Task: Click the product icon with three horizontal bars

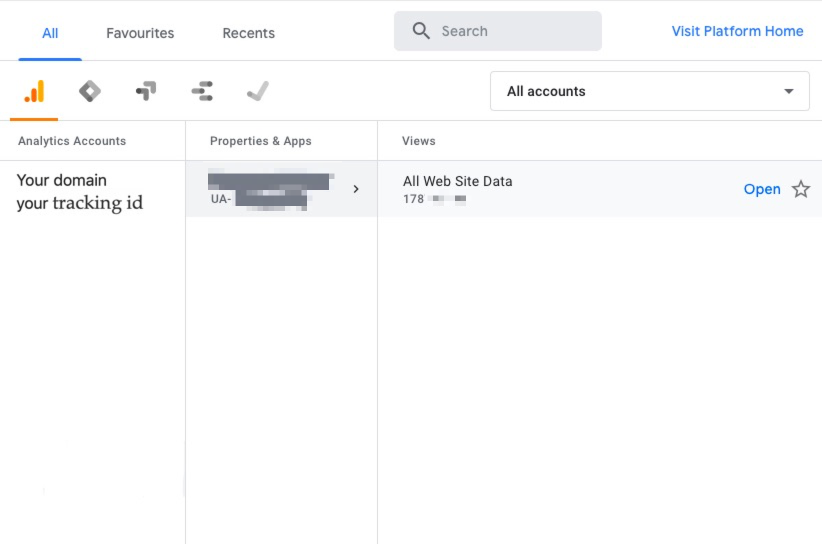Action: pyautogui.click(x=202, y=92)
